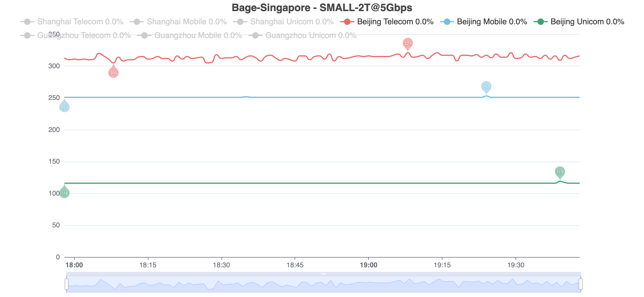The width and height of the screenshot is (644, 297).
Task: Grab the left zoom slider handle
Action: point(67,284)
